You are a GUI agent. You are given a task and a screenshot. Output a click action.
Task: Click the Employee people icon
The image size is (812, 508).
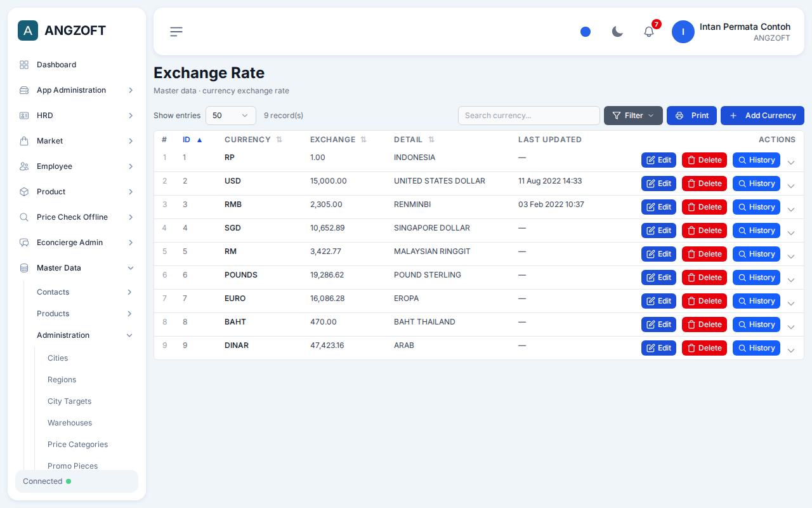(24, 166)
